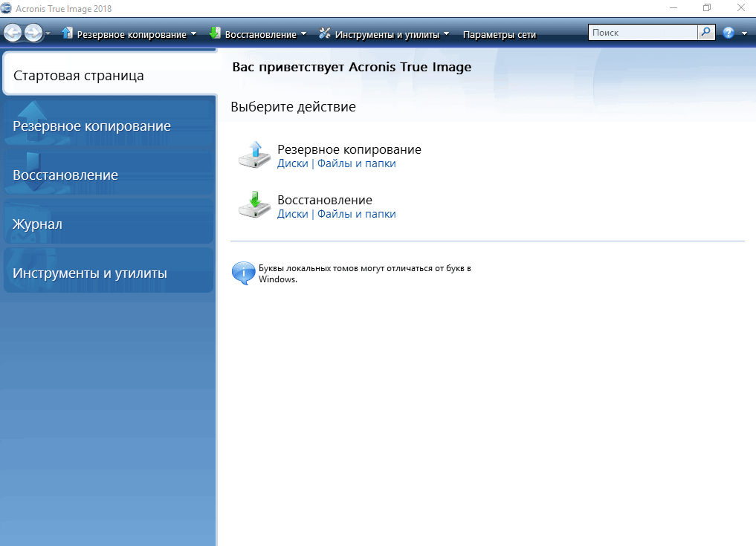Expand the arrow next to the toolbar Резервное копирование
756x546 pixels.
[x=194, y=33]
